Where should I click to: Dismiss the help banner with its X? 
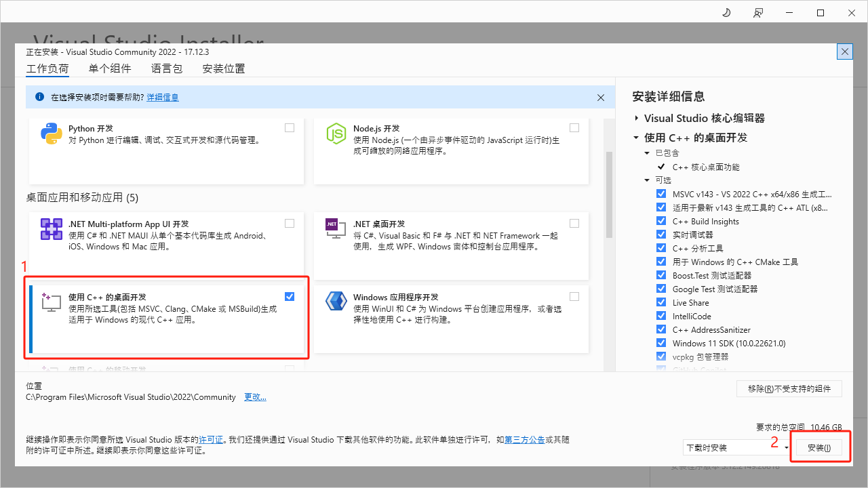click(x=601, y=98)
